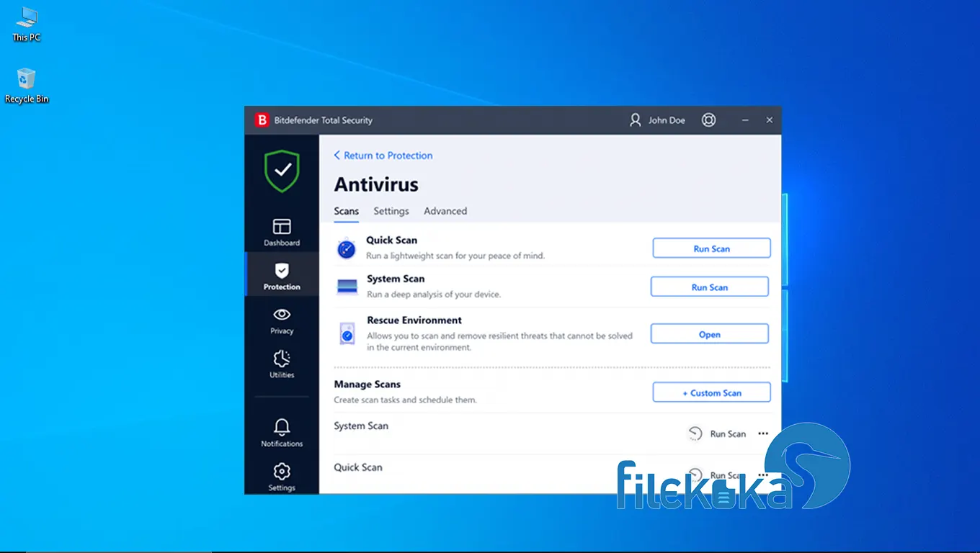Minimize the Bitdefender window
This screenshot has width=980, height=553.
coord(745,120)
